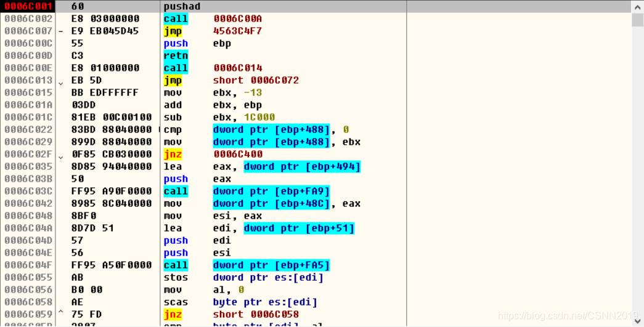Click the push edi instruction
The width and height of the screenshot is (644, 327).
coord(197,240)
